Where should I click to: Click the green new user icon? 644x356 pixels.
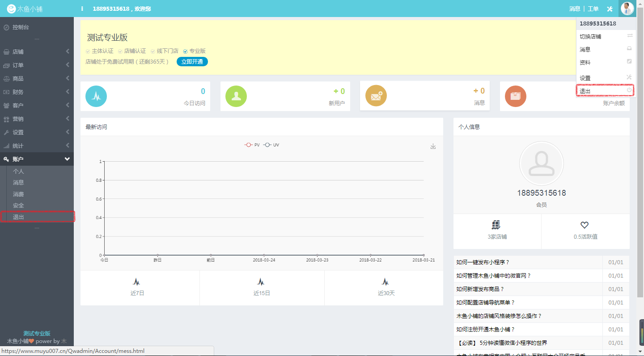(x=236, y=96)
